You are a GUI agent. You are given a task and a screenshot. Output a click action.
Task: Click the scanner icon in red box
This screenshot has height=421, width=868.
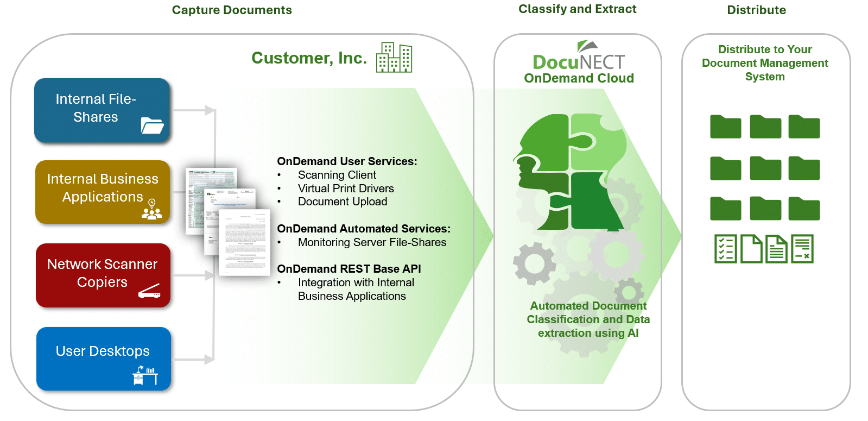tap(149, 291)
